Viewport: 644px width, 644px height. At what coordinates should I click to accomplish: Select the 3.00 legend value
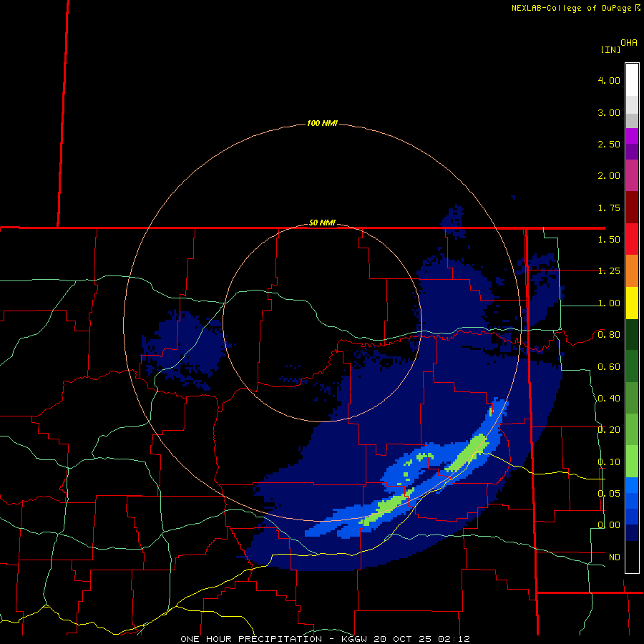(x=609, y=112)
